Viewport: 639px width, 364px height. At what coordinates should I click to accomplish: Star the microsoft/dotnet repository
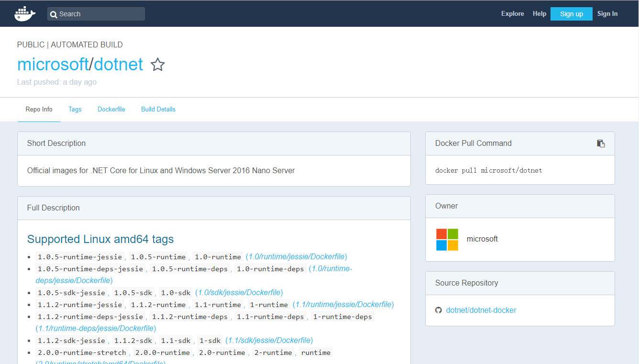coord(158,65)
